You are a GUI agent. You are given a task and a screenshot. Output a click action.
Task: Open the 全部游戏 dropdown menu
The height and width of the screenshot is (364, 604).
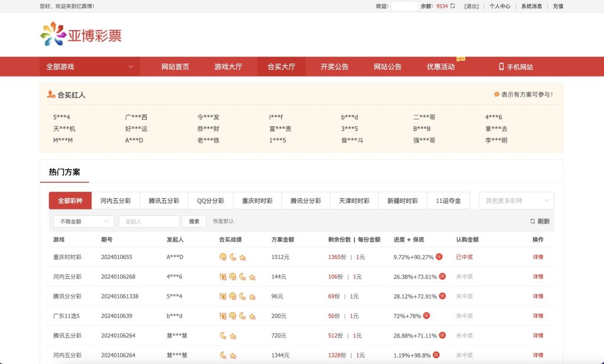pyautogui.click(x=88, y=67)
